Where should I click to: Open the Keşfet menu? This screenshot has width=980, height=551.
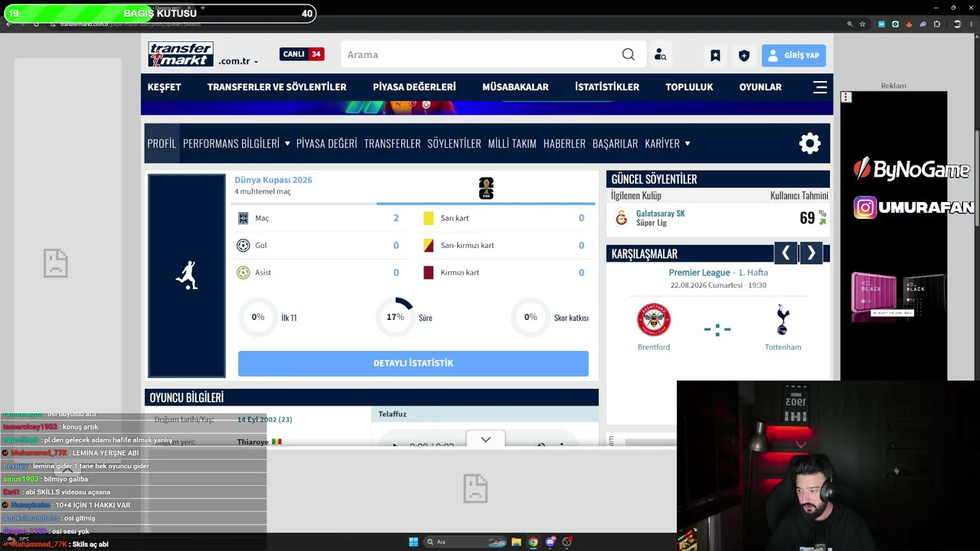point(165,87)
